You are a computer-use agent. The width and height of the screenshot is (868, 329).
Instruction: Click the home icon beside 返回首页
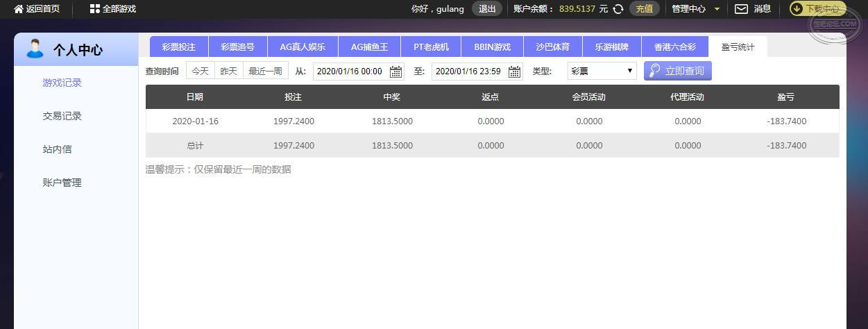[x=19, y=9]
